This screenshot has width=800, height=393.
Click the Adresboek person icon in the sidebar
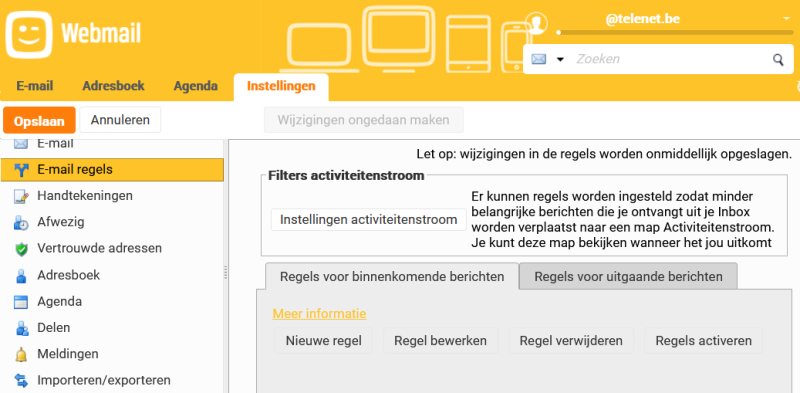(x=21, y=276)
